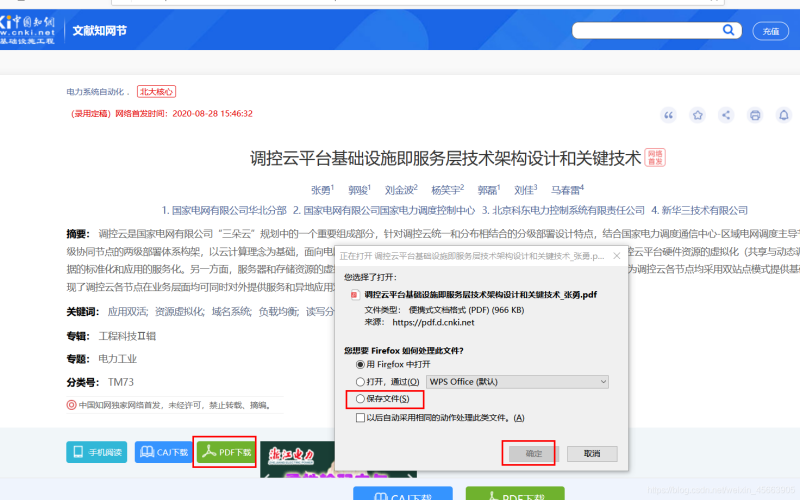
Task: Click the https://pdf.d.cnki.net source text
Action: (433, 322)
